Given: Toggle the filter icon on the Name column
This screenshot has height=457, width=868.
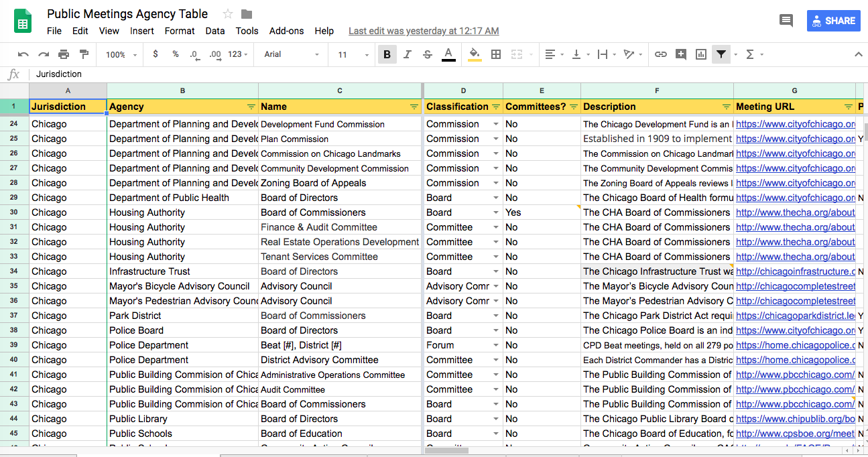Looking at the screenshot, I should click(414, 107).
